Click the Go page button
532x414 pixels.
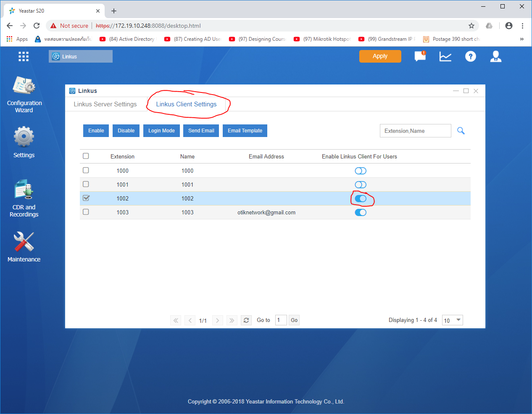294,320
